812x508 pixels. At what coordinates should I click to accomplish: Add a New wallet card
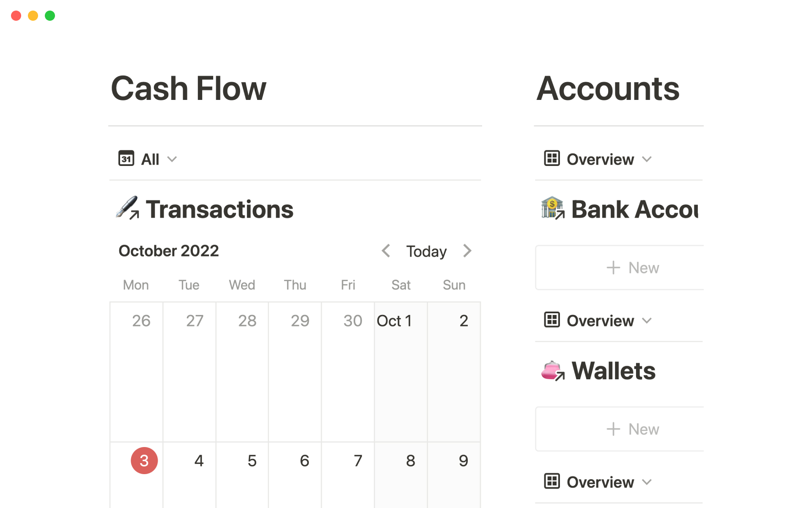coord(633,429)
